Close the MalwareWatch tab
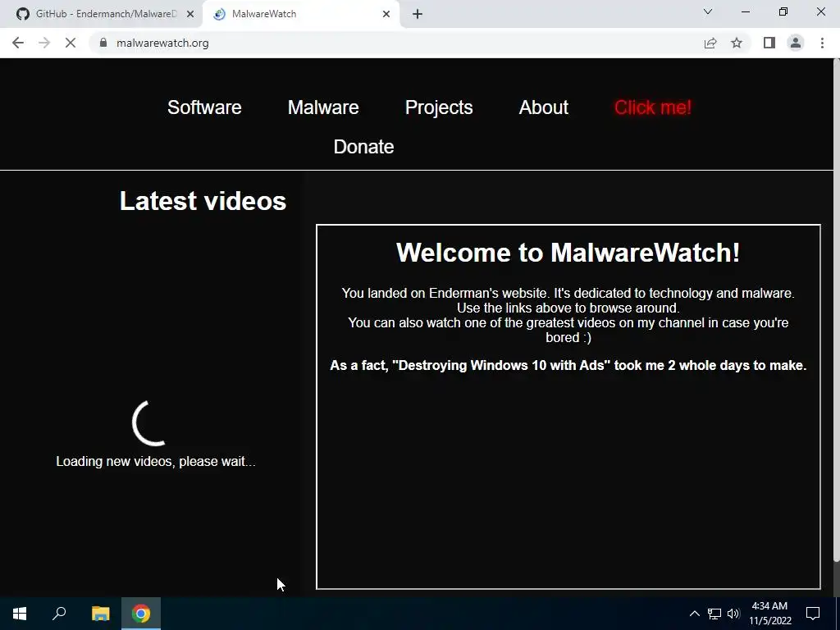Viewport: 840px width, 630px height. click(x=386, y=14)
